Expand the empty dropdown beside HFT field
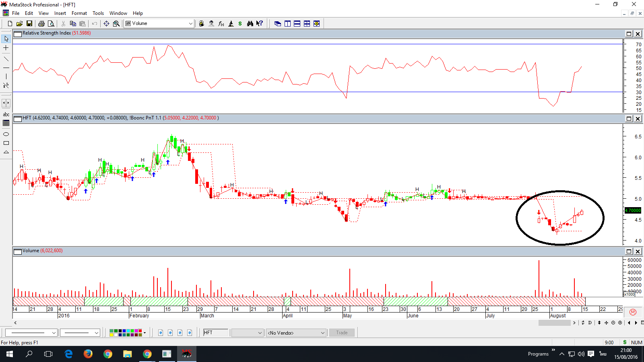 pyautogui.click(x=260, y=333)
